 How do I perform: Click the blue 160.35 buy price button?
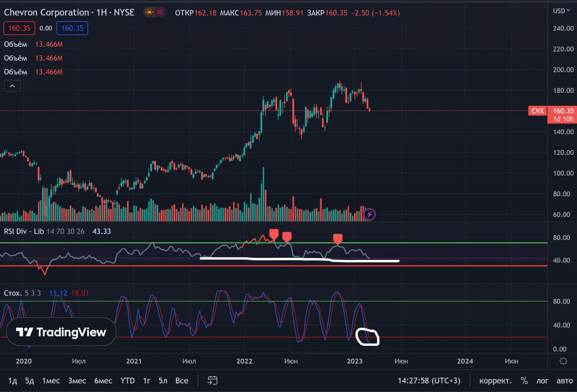point(72,28)
